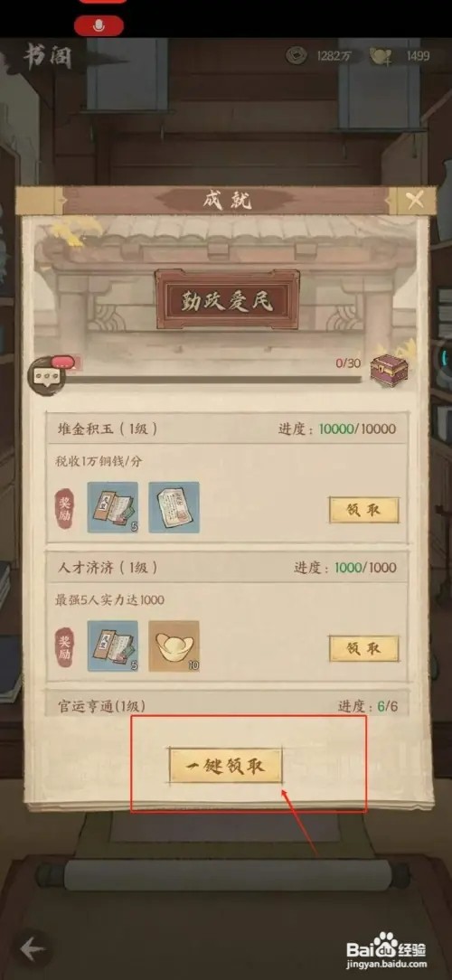Claim the 堆金积玉 achievement reward
This screenshot has height=980, width=452.
(x=363, y=510)
